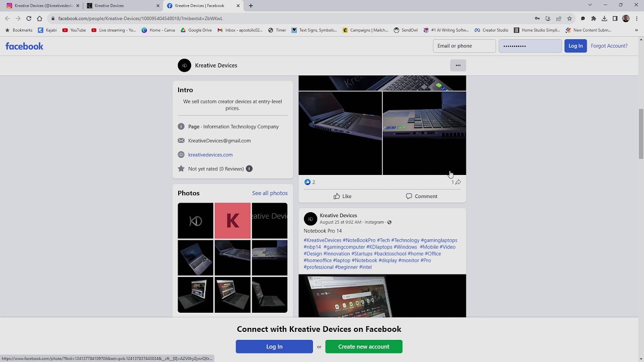Open the left laptop keyboard post image

click(340, 133)
